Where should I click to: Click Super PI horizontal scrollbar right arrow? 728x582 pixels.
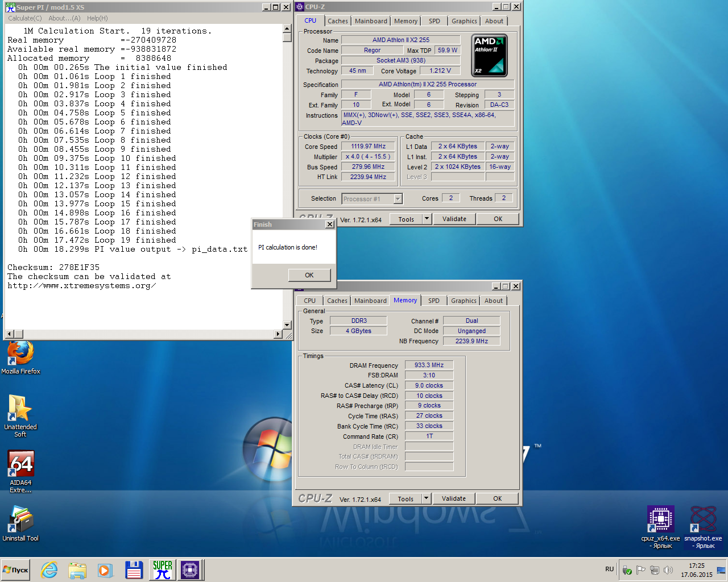tap(278, 334)
